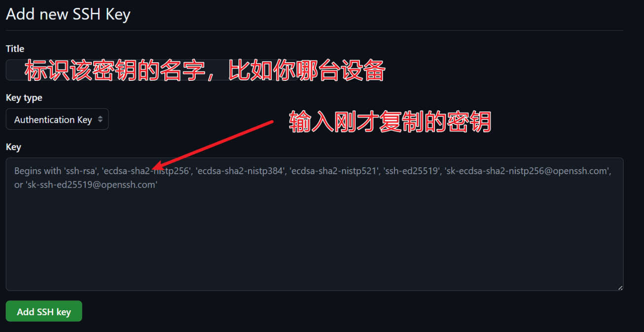This screenshot has height=332, width=644.
Task: Click the Title field label
Action: coord(15,49)
